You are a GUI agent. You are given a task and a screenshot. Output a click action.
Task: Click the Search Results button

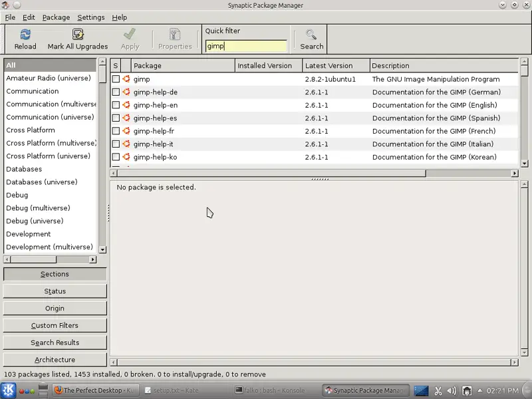(x=55, y=342)
